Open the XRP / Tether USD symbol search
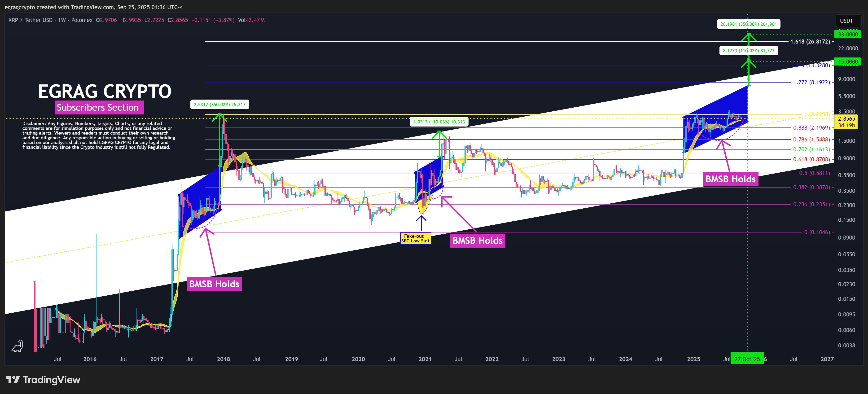Viewport: 868px width, 394px height. (30, 20)
